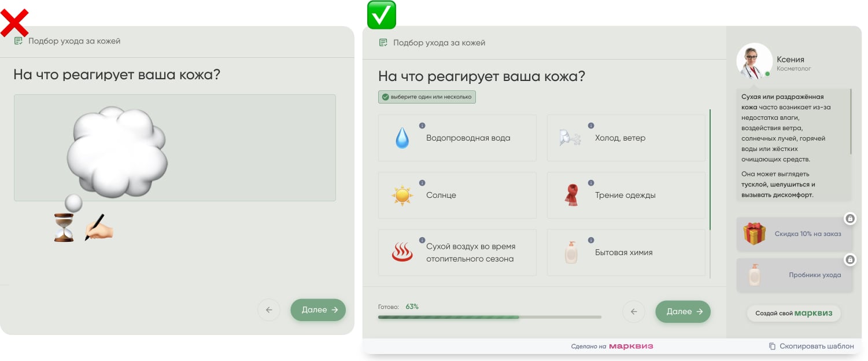868x361 pixels.
Task: Expand info for the Трение одежды option
Action: click(590, 182)
